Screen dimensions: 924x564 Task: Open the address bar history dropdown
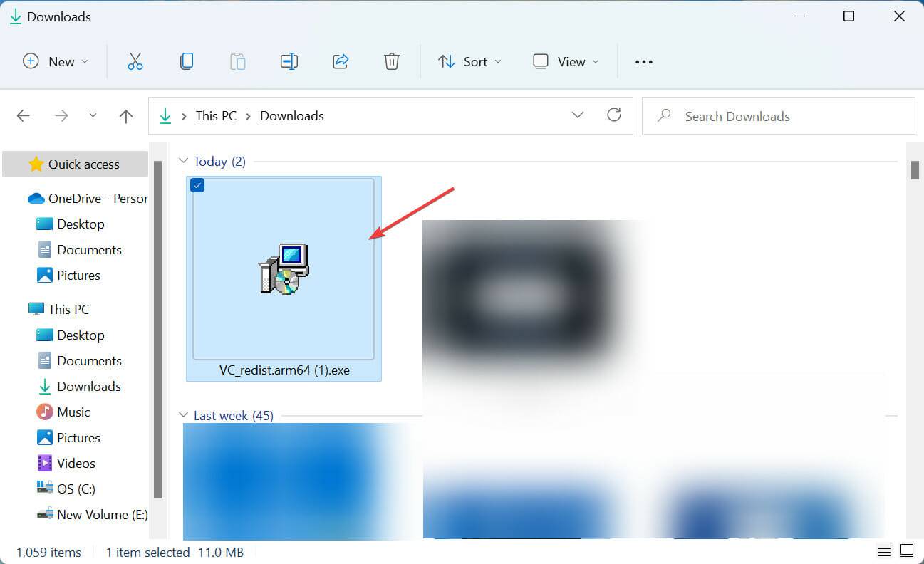(578, 115)
